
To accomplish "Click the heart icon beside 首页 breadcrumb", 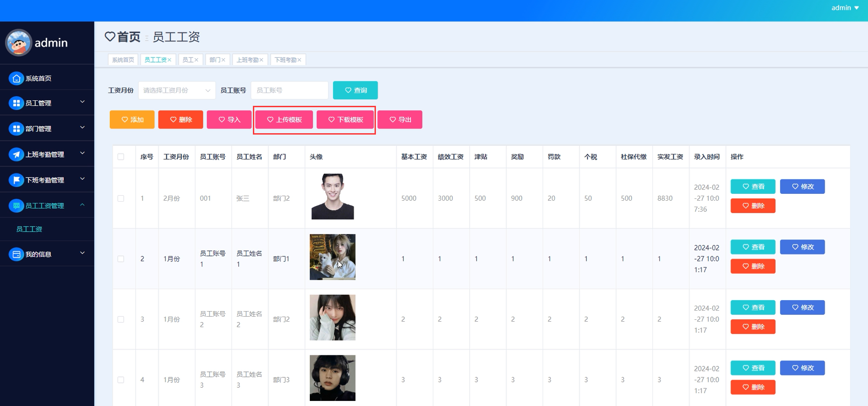I will (x=110, y=36).
